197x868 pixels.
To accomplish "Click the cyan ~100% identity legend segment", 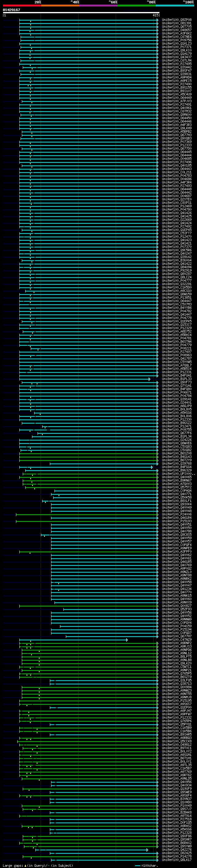I will pos(175,6).
